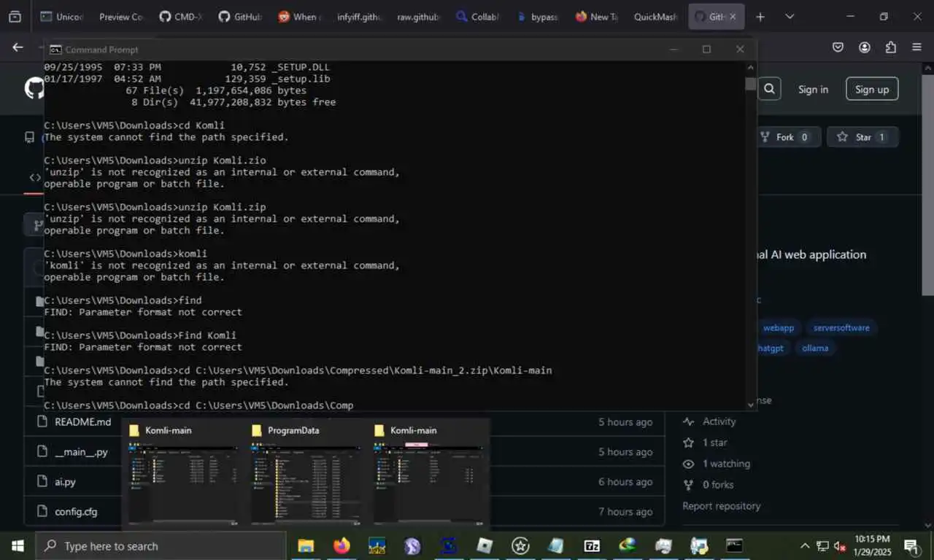Switch to the Unicode browser tab
This screenshot has height=560, width=934.
[x=61, y=16]
